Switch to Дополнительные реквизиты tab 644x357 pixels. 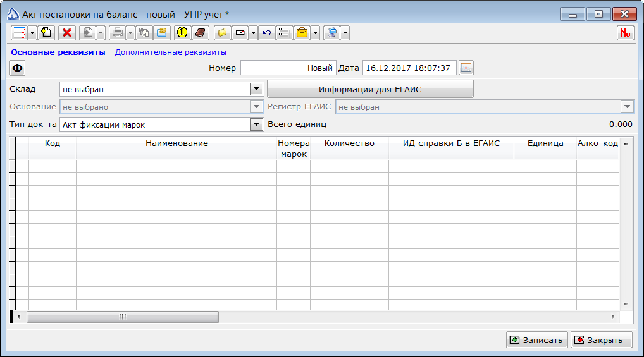[170, 52]
